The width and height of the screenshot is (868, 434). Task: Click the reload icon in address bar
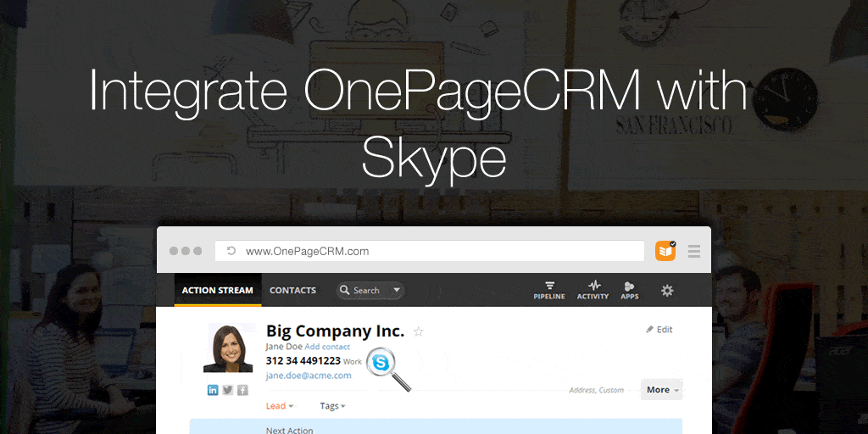point(231,251)
